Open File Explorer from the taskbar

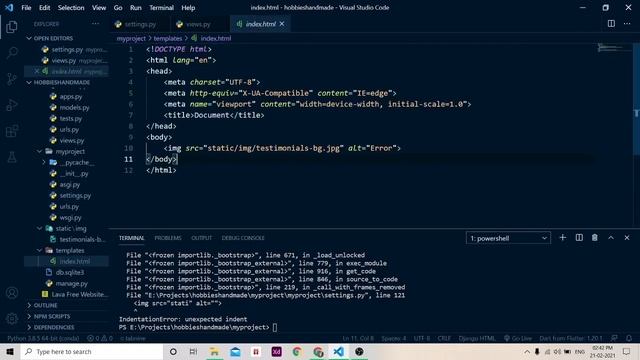click(x=214, y=351)
